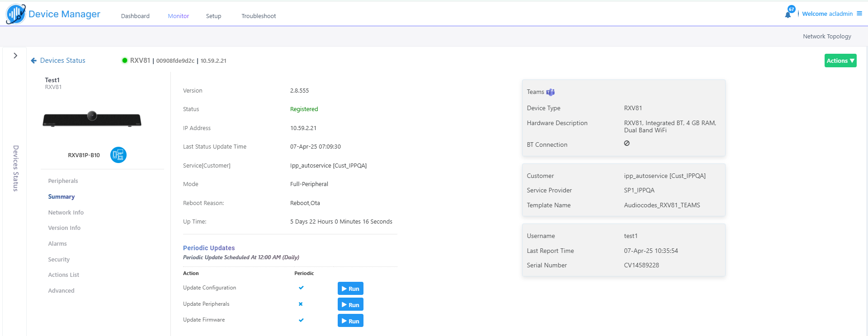Select the Network Info tab
Screen dimensions: 868x336
click(x=66, y=213)
